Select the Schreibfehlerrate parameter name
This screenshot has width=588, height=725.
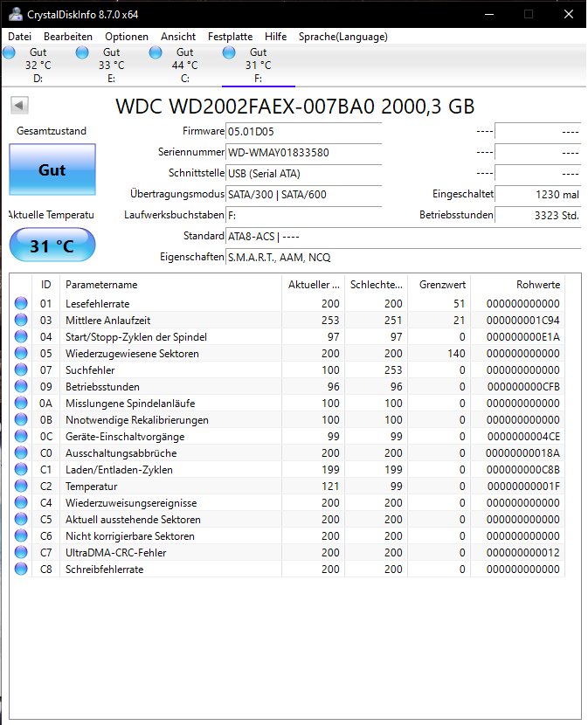pos(105,570)
